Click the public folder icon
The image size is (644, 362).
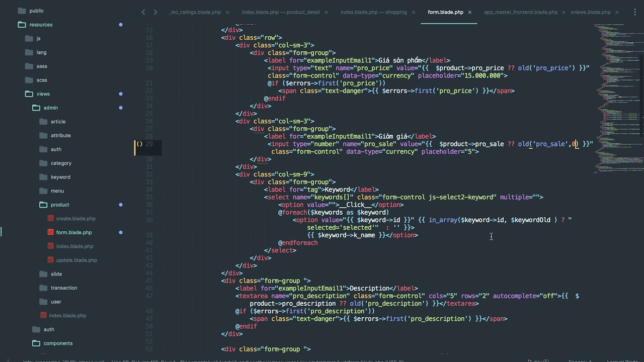coord(22,11)
